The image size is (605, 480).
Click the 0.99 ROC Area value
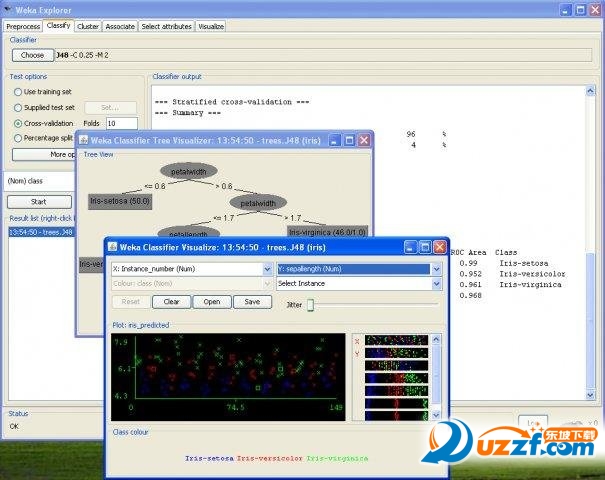(x=468, y=263)
